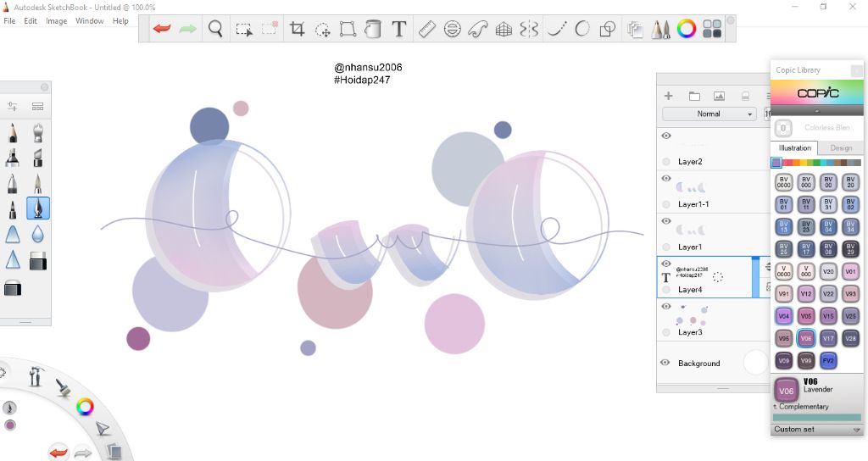Screen dimensions: 868x461
Task: Pick the FV2 Copic color
Action: coord(828,360)
